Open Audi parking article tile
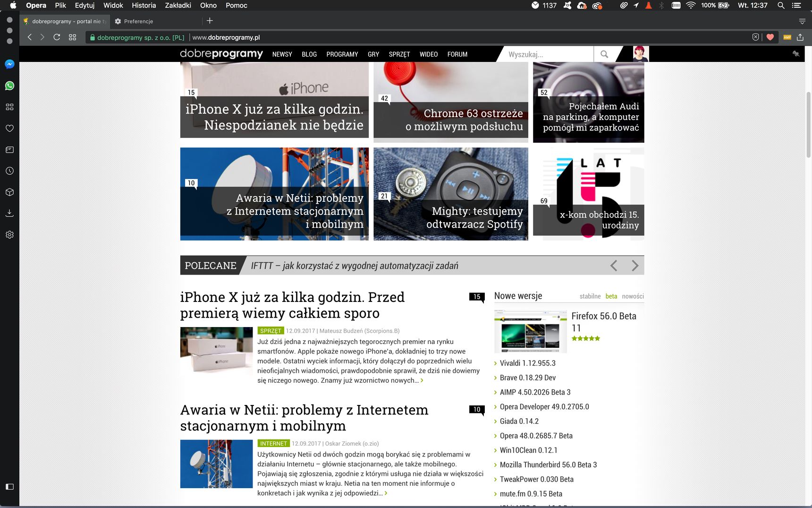This screenshot has height=508, width=812. pos(588,102)
